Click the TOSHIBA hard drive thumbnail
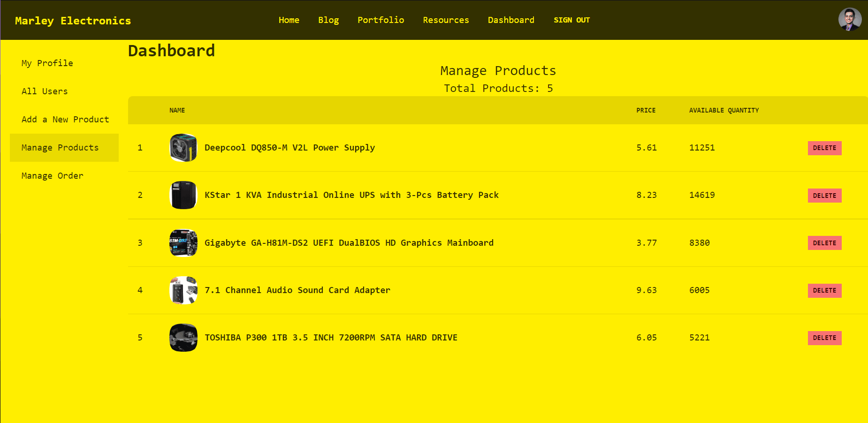Viewport: 868px width, 423px height. (183, 338)
